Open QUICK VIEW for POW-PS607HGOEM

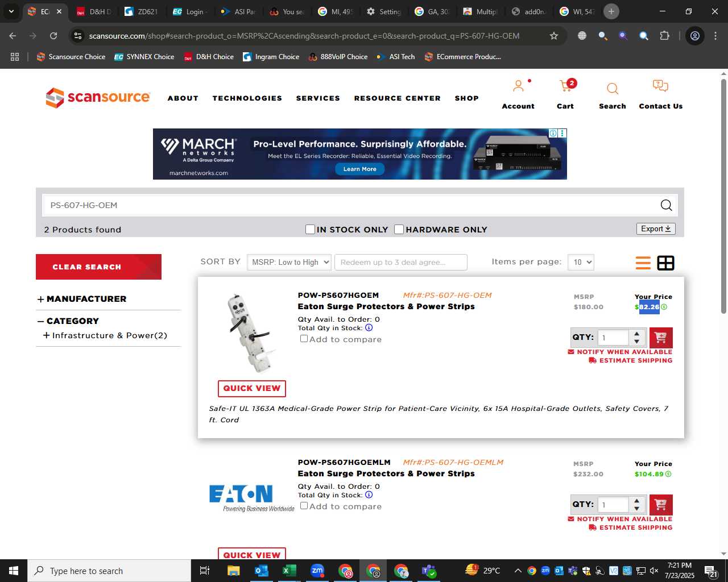point(252,388)
